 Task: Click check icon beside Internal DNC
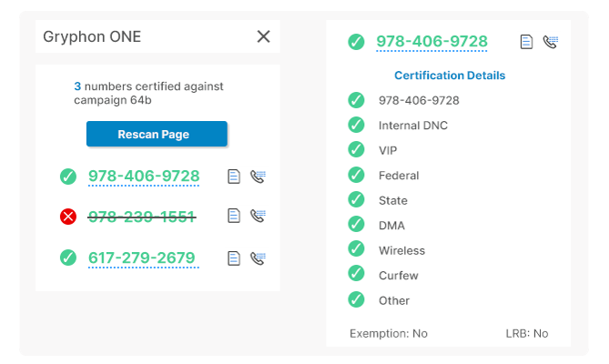click(356, 125)
